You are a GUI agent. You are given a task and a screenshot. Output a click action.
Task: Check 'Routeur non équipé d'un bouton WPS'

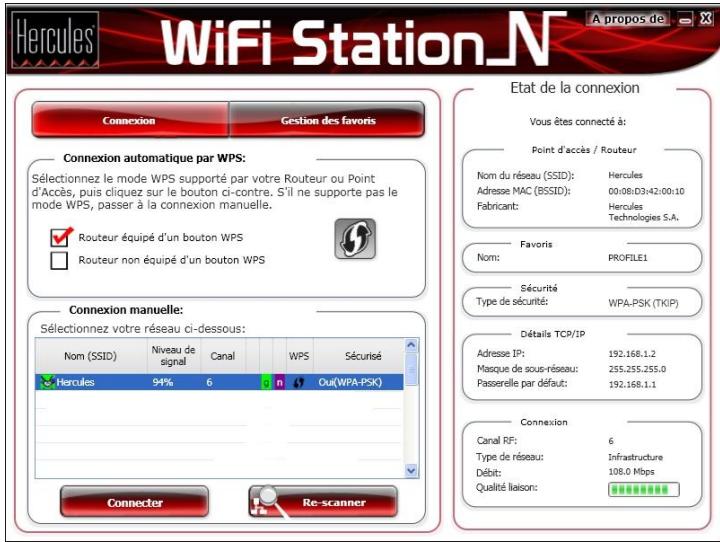pos(59,260)
